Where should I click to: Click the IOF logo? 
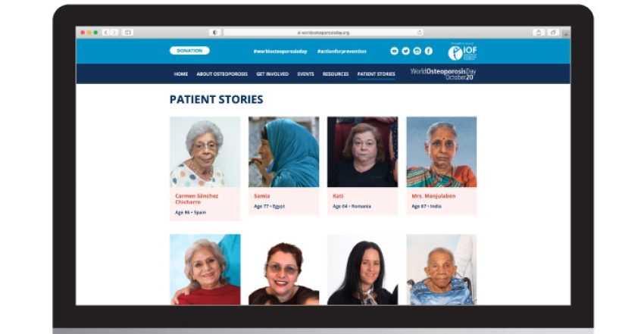coord(462,52)
